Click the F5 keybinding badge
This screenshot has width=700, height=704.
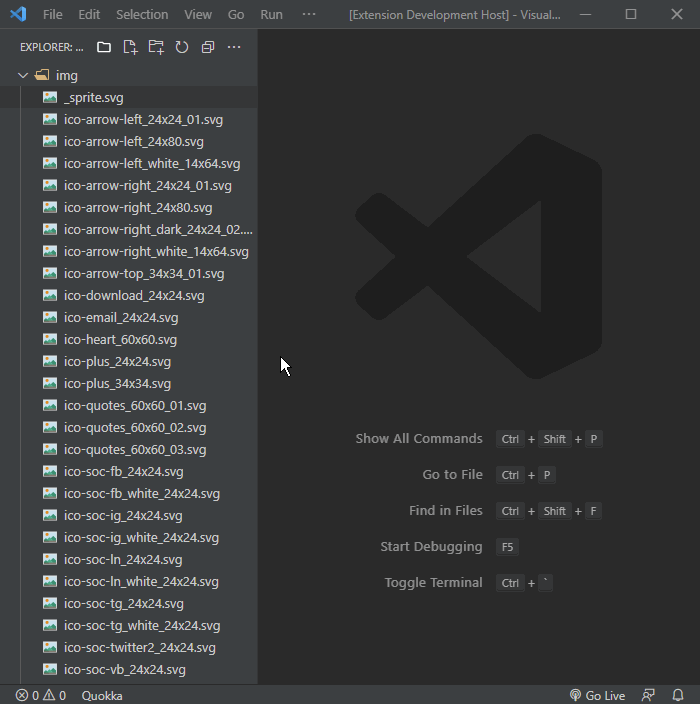[507, 547]
